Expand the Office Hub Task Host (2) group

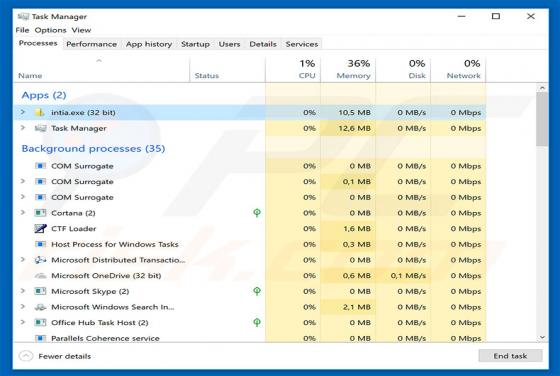pyautogui.click(x=23, y=322)
